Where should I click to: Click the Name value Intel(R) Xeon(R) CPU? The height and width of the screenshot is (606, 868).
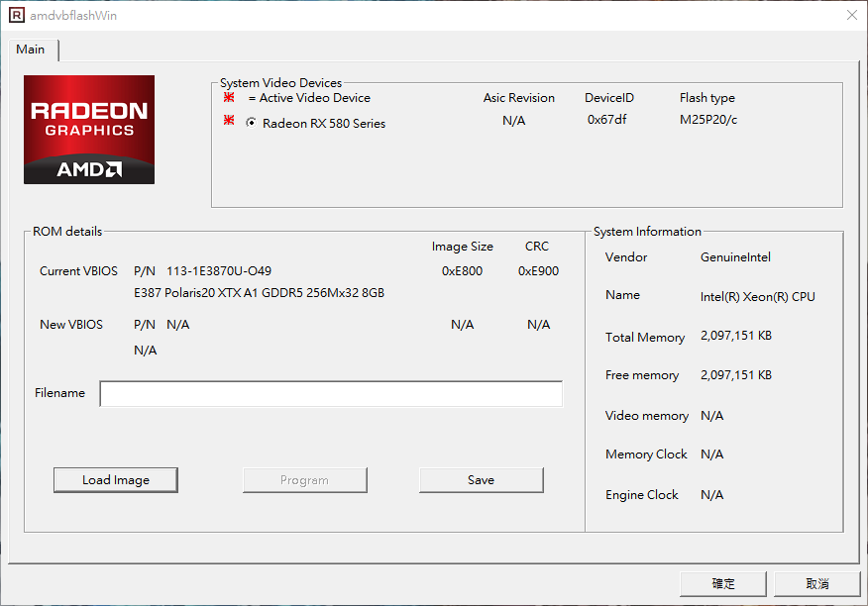[757, 297]
